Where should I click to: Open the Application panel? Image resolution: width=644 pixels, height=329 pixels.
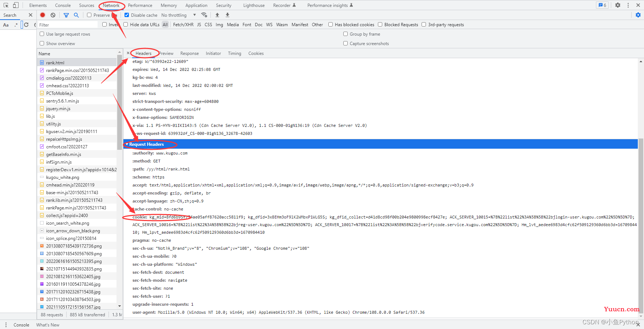pyautogui.click(x=196, y=5)
